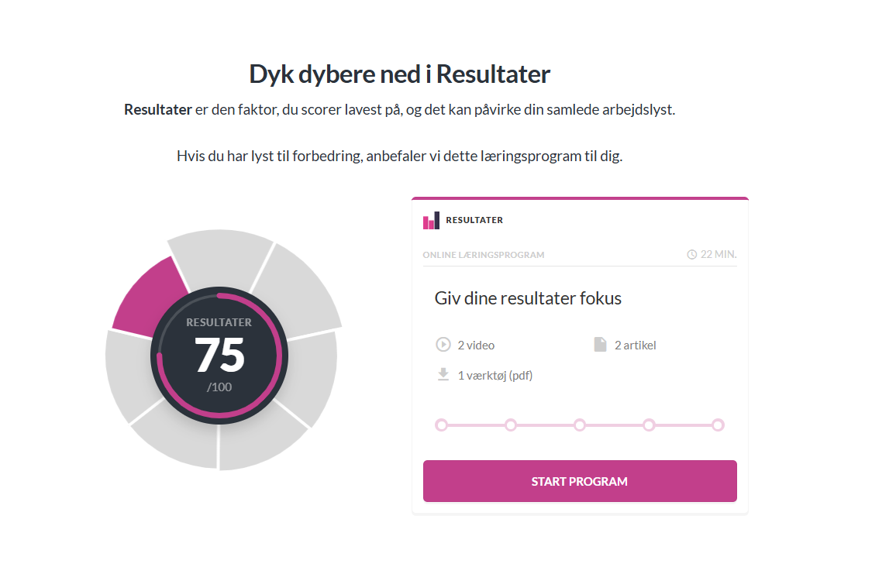
Task: Select the fourth step on the progress line
Action: pyautogui.click(x=649, y=425)
